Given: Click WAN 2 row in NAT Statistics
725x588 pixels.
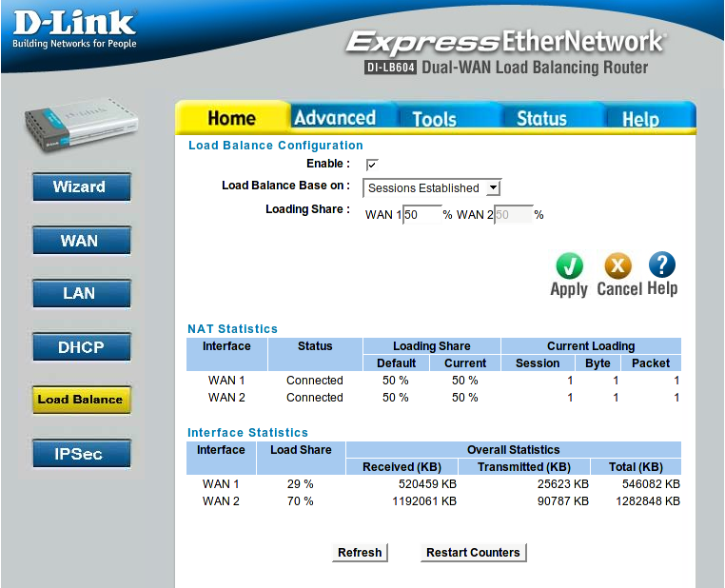Looking at the screenshot, I should point(434,398).
